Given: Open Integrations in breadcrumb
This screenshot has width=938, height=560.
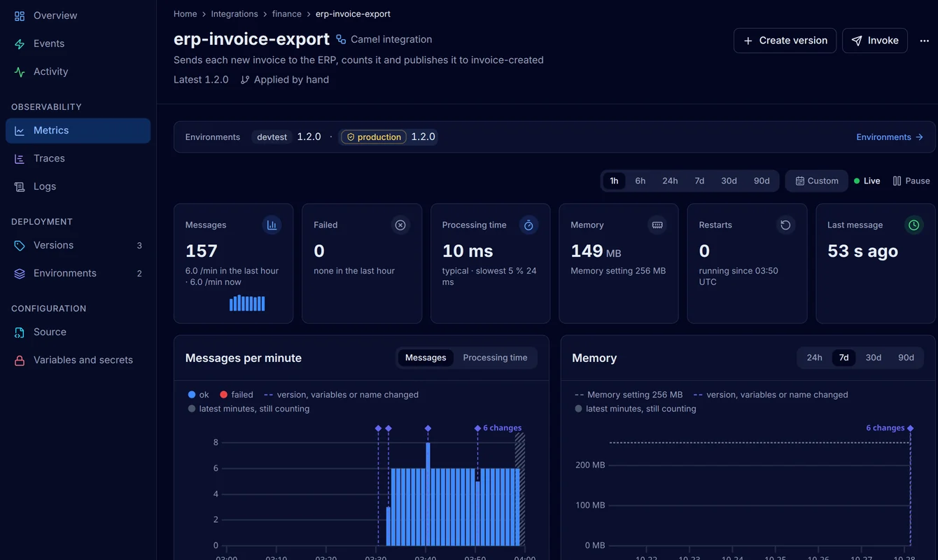Looking at the screenshot, I should (x=234, y=14).
